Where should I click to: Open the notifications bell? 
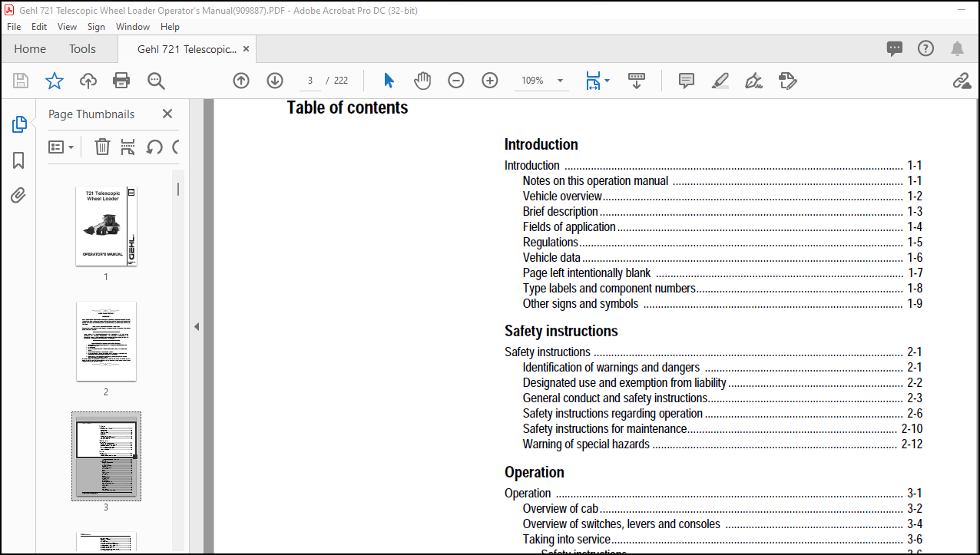click(957, 49)
